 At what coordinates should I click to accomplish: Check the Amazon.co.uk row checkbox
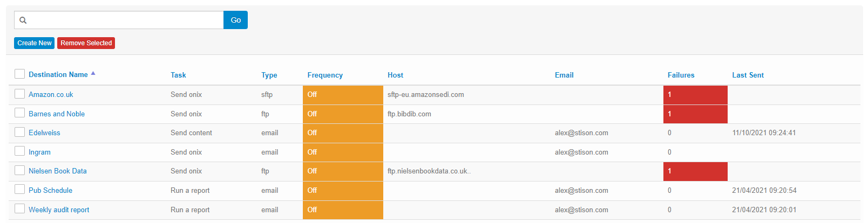[20, 94]
